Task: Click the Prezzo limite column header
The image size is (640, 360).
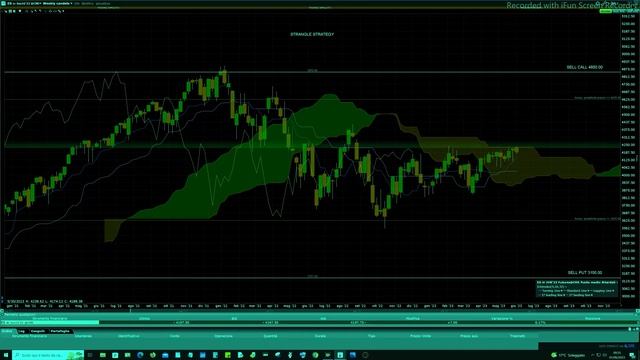Action: 420,336
